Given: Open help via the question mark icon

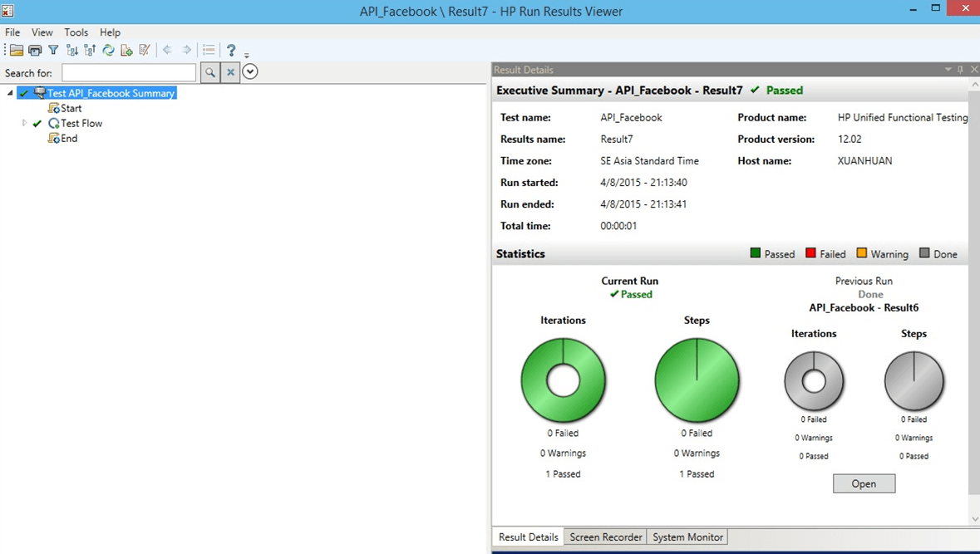Looking at the screenshot, I should (x=230, y=50).
